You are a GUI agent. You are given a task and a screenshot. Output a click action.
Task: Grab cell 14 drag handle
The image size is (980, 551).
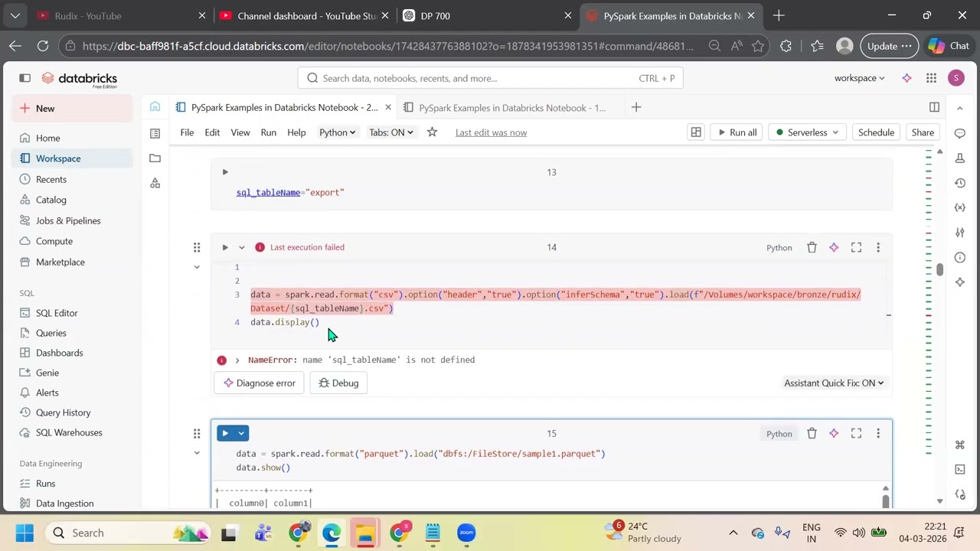(x=197, y=247)
